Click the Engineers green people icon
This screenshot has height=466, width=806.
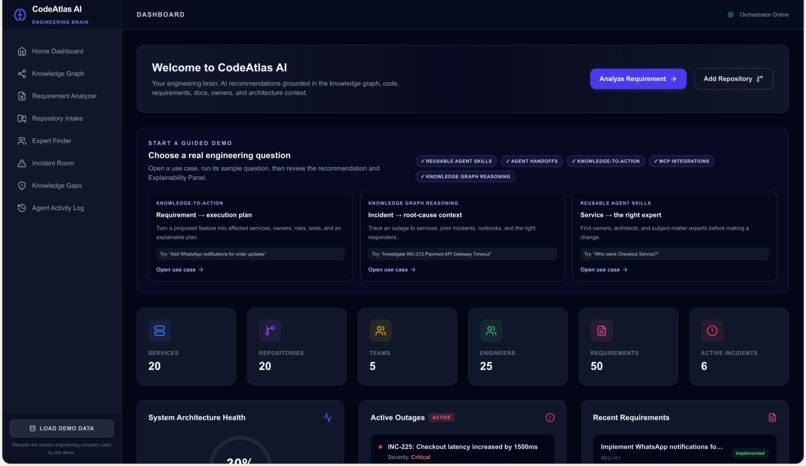point(491,330)
